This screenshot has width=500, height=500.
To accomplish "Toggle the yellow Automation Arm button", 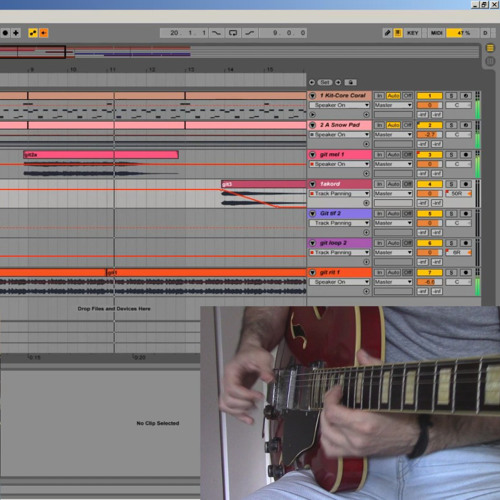I will coord(33,33).
